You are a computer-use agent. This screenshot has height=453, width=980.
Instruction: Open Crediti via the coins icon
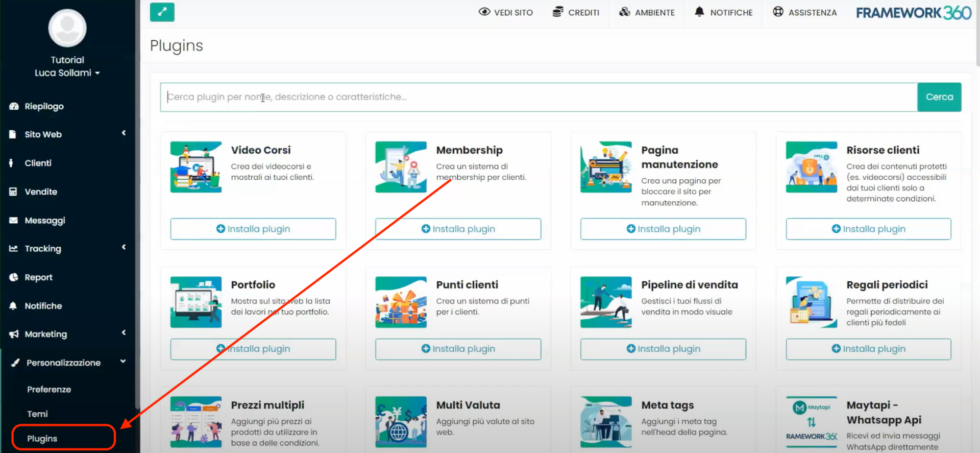tap(558, 12)
